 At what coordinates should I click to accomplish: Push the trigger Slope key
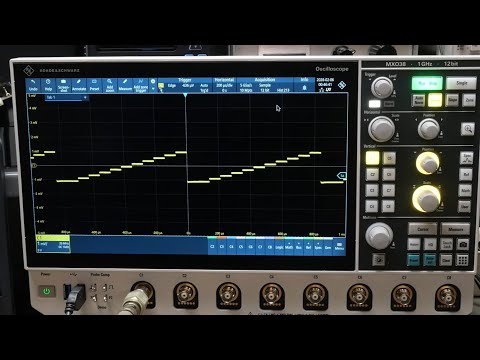pyautogui.click(x=452, y=100)
